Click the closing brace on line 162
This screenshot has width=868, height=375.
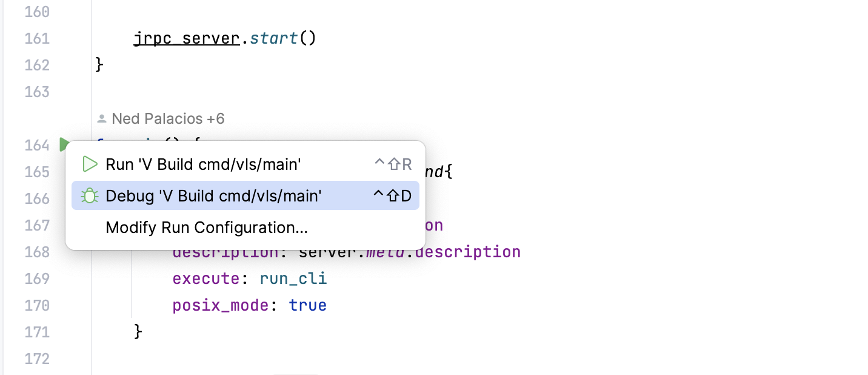[100, 64]
